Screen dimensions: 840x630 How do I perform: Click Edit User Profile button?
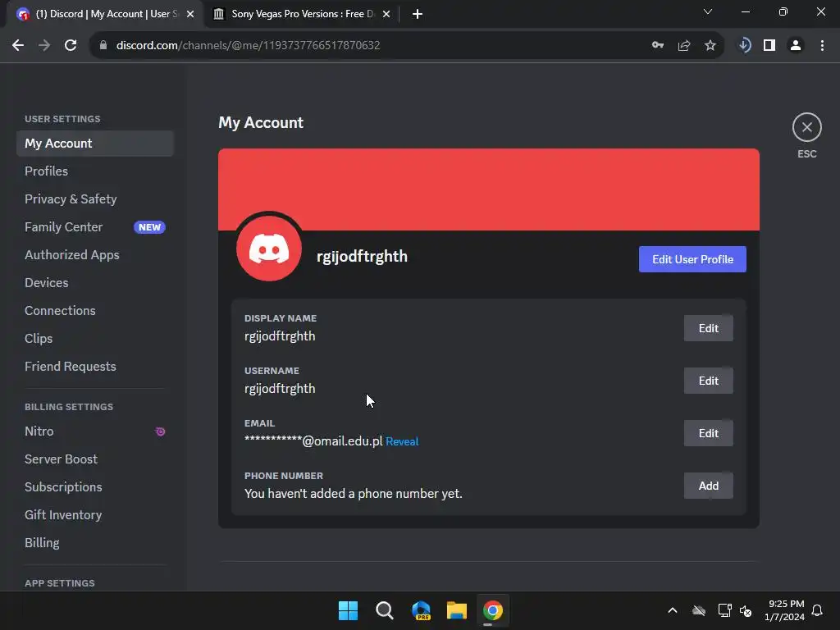pos(692,259)
